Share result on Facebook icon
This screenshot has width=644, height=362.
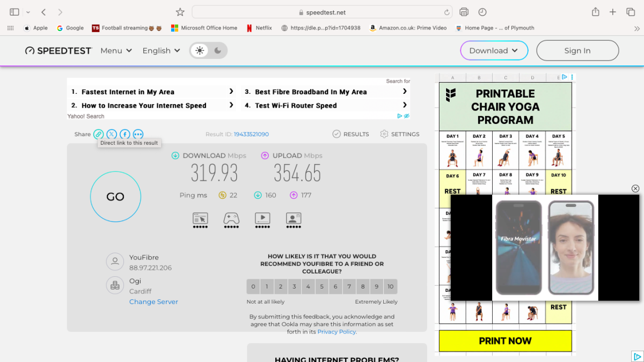coord(125,134)
